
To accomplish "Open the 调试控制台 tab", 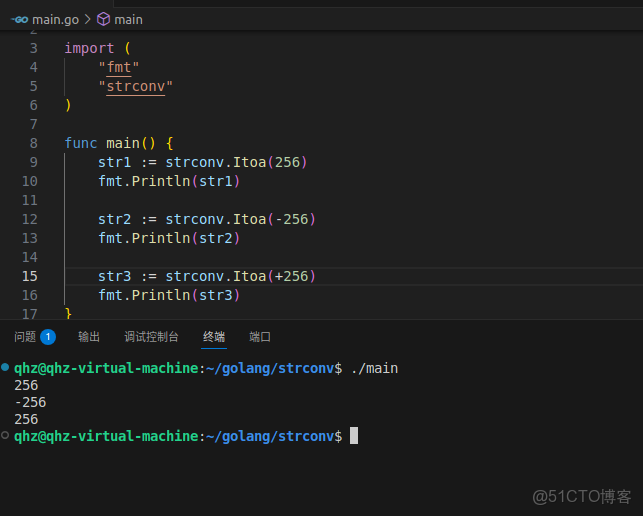I will 151,337.
